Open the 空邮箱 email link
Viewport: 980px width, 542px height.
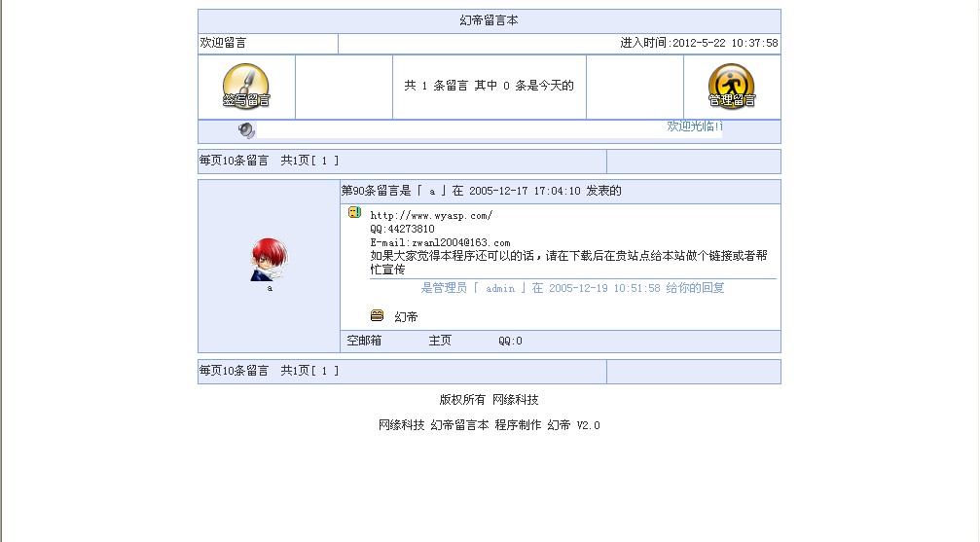click(364, 341)
